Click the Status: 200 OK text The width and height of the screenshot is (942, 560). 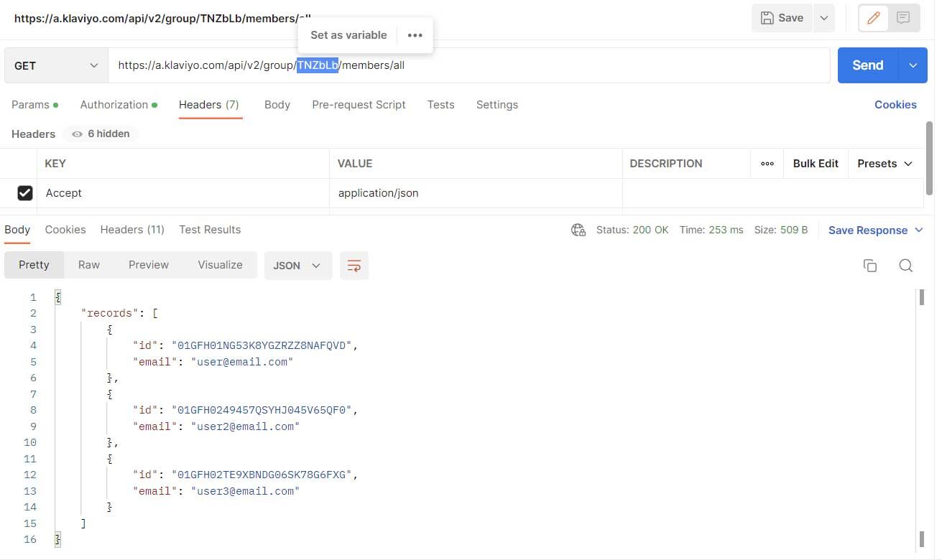[x=632, y=230]
